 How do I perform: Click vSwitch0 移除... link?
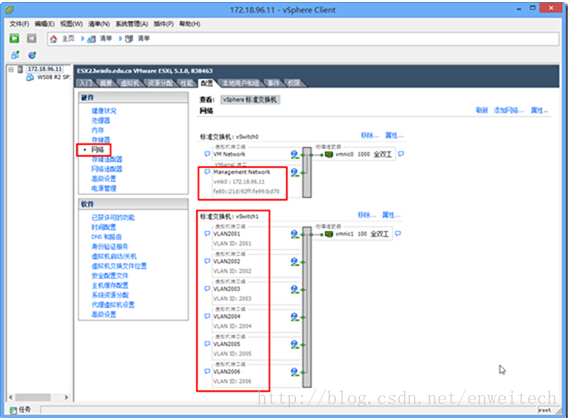click(x=370, y=136)
